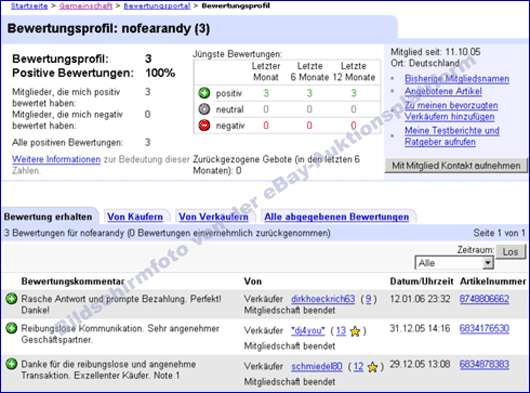Click 'Mit Mitglied Kontakt aufnehmen' button
Viewport: 530px width, 393px height.
[456, 166]
